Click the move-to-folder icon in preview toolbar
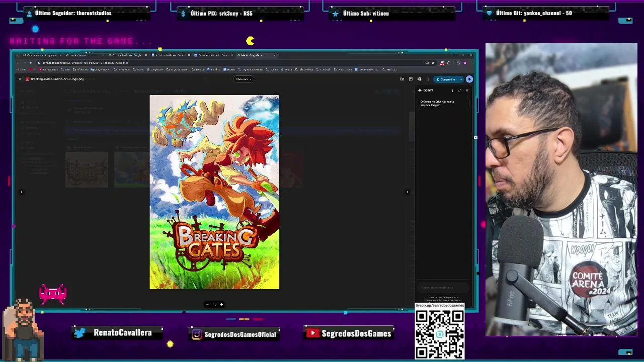 click(x=402, y=79)
